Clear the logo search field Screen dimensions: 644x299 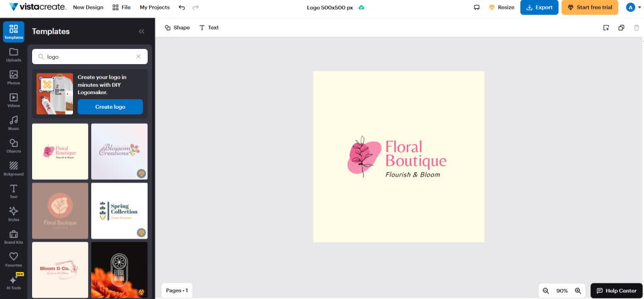tap(138, 57)
